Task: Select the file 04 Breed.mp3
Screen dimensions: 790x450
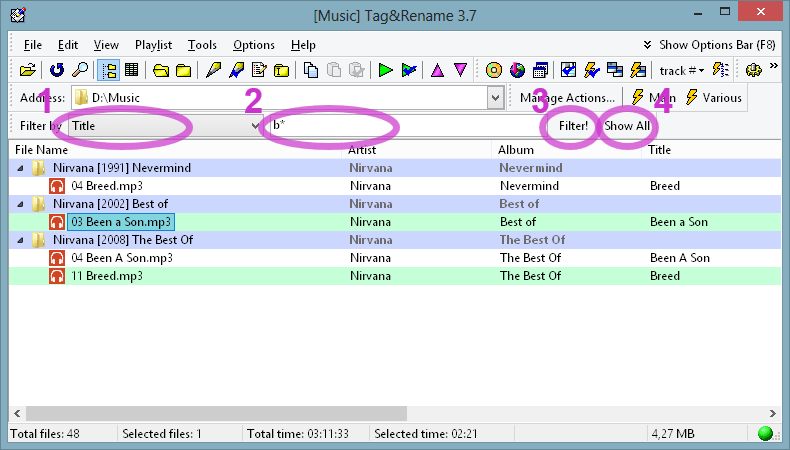Action: tap(107, 186)
